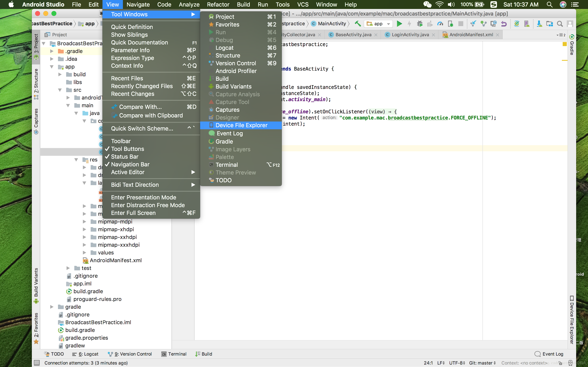588x367 pixels.
Task: Select Terminal tool window option
Action: [226, 165]
